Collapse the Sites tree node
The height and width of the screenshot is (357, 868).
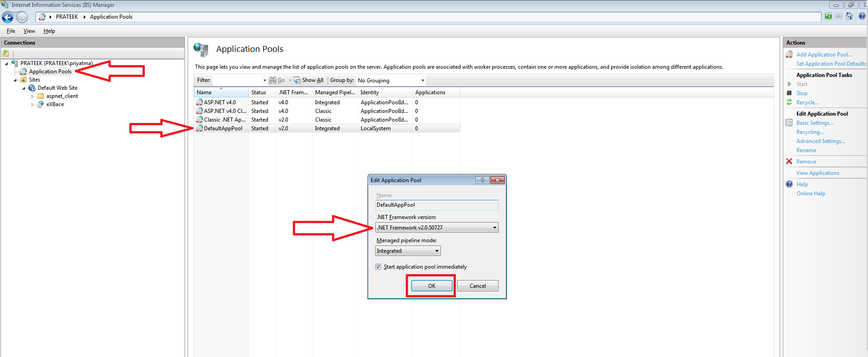[15, 80]
